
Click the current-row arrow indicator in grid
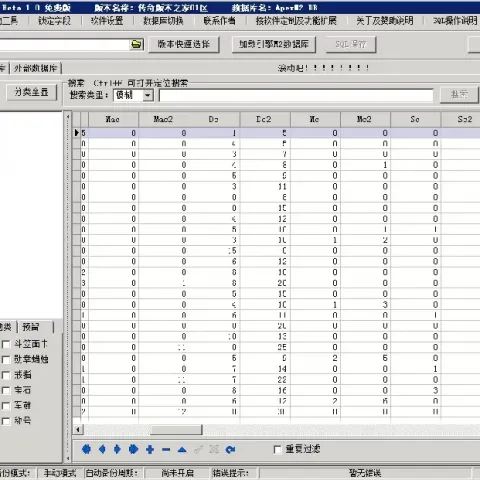77,133
